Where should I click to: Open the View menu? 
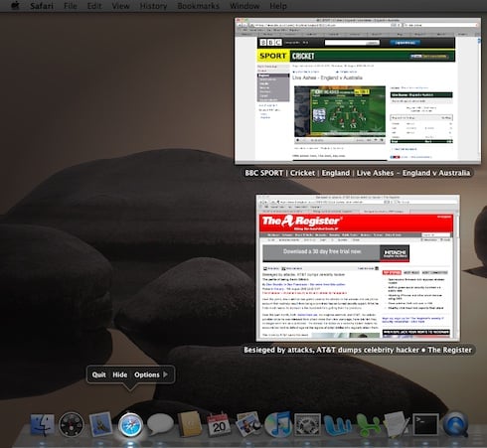pos(120,6)
